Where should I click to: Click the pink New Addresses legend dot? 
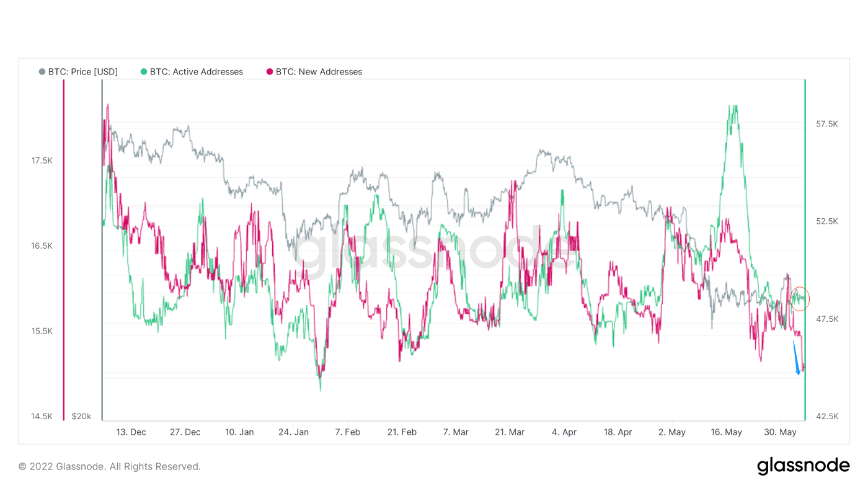pos(270,72)
